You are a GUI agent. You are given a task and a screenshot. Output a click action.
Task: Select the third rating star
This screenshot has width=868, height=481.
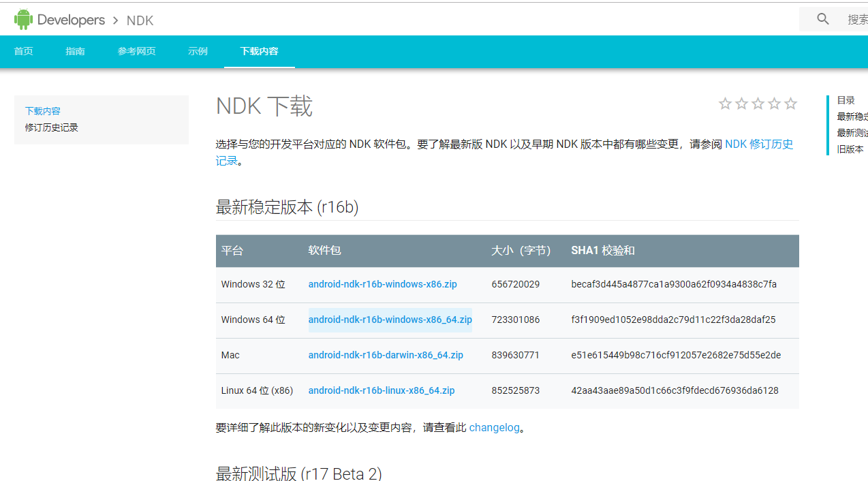click(758, 104)
